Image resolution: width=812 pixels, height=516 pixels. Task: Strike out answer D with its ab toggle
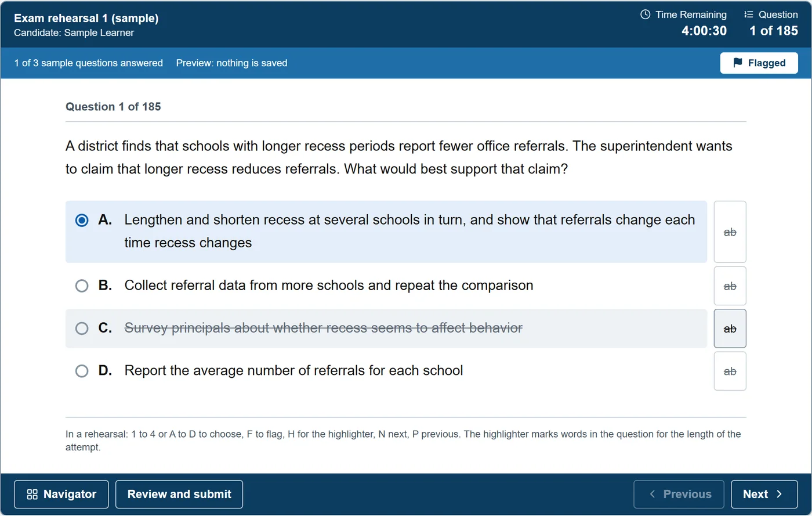730,371
